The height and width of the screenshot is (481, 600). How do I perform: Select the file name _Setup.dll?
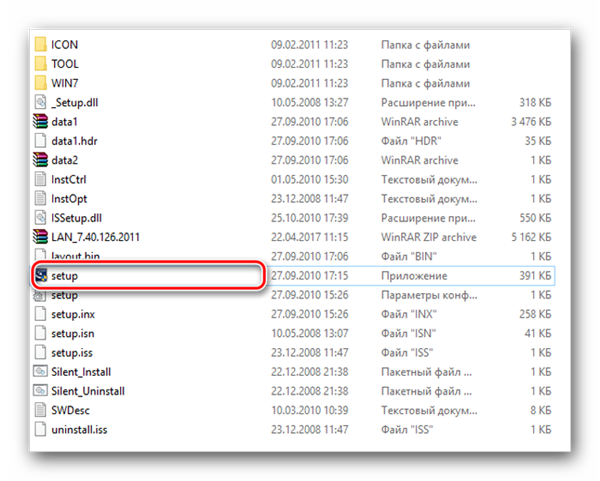click(75, 103)
